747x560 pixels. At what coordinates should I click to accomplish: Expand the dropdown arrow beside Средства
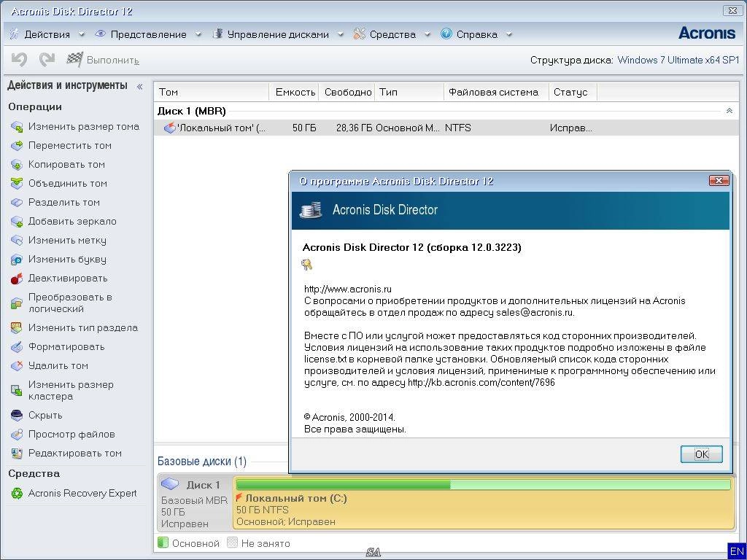427,34
